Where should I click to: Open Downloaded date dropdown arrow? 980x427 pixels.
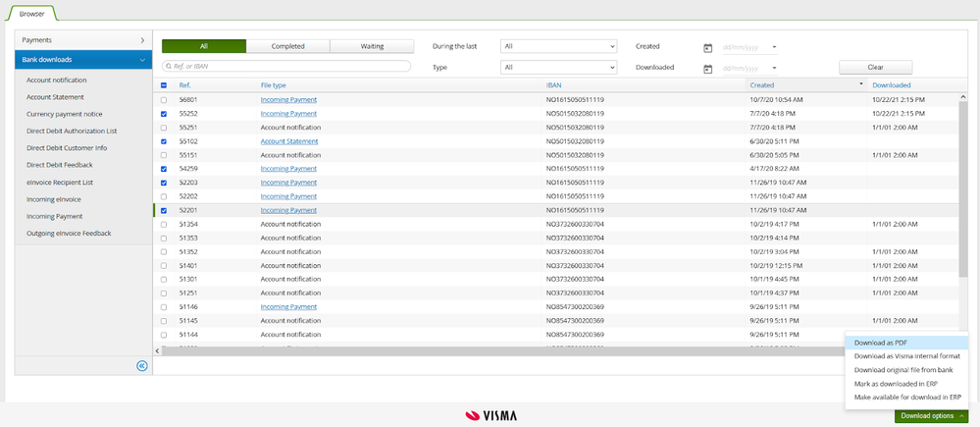774,68
